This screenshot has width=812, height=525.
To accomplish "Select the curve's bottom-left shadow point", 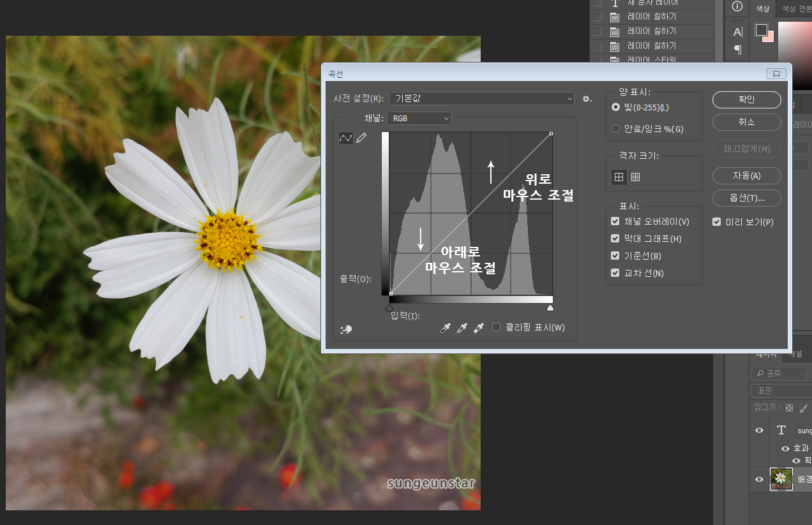I will pyautogui.click(x=391, y=293).
